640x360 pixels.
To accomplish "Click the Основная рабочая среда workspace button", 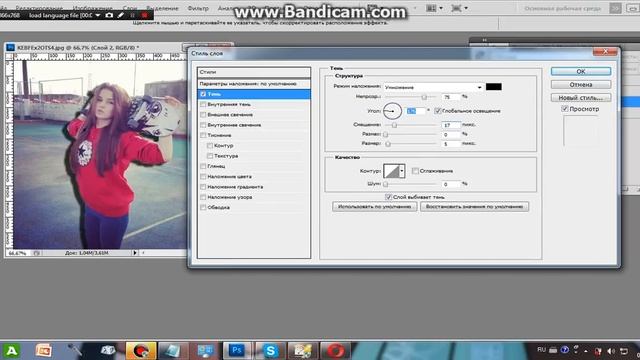I will pyautogui.click(x=562, y=8).
